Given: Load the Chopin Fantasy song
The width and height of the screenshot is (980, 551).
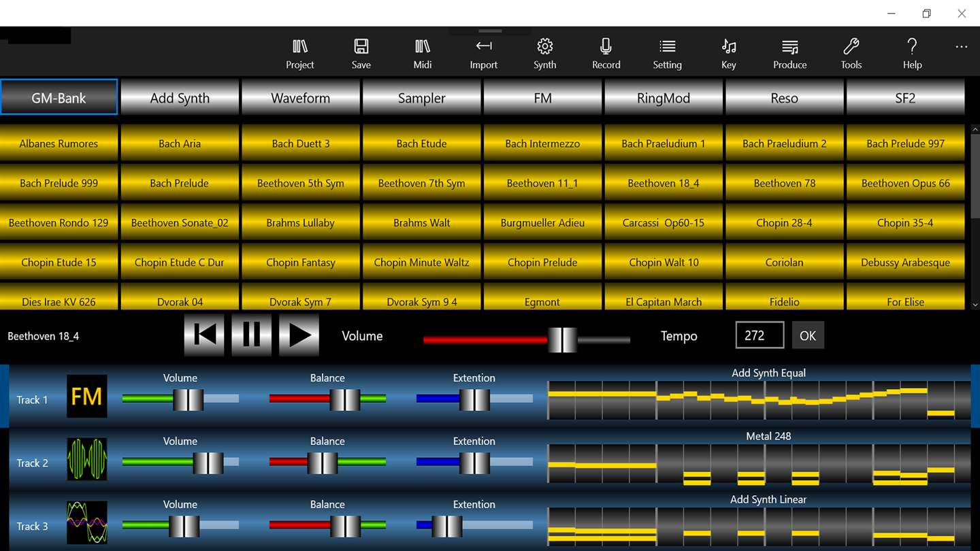Looking at the screenshot, I should tap(301, 261).
